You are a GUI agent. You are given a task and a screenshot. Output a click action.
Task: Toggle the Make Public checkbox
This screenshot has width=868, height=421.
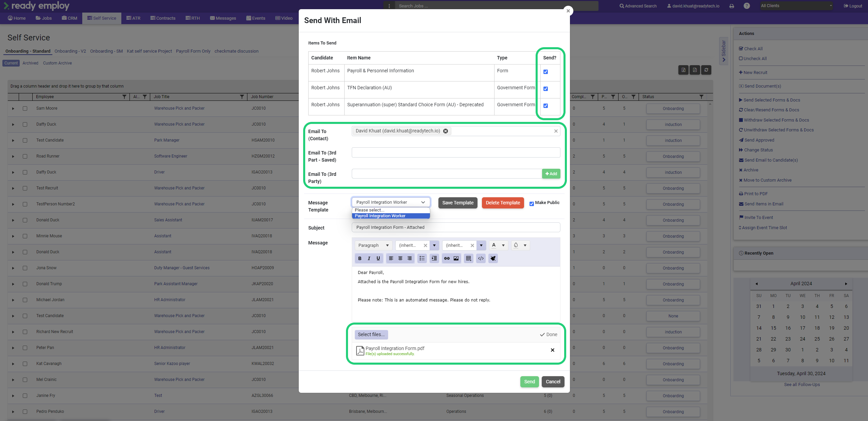point(532,204)
